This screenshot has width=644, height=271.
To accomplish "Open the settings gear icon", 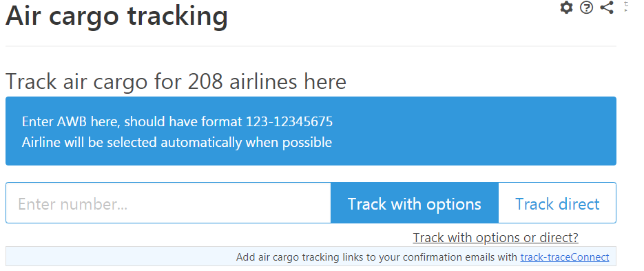I will (x=566, y=8).
